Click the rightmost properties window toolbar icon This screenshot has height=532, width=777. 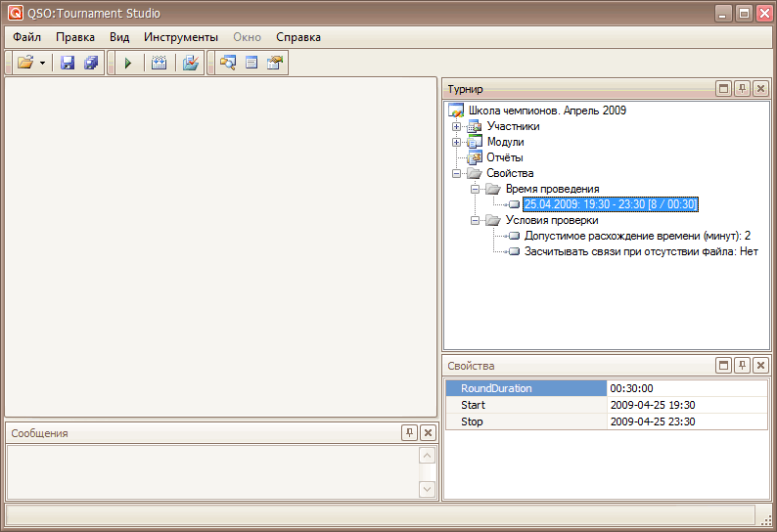[275, 63]
